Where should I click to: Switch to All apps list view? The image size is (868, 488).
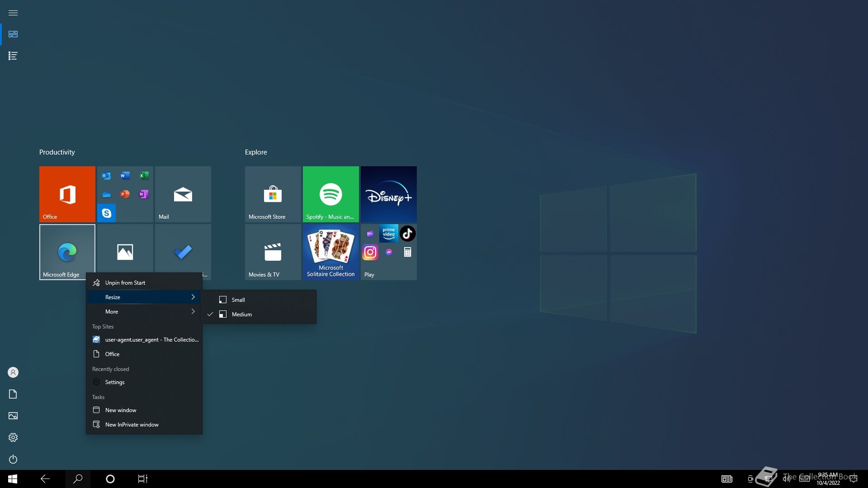(13, 56)
